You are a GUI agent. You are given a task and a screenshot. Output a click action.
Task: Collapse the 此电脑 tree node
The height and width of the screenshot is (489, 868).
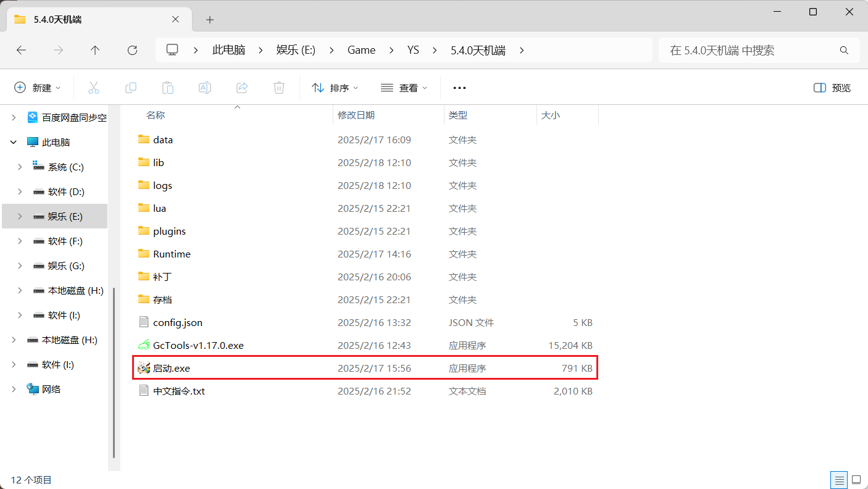pyautogui.click(x=14, y=142)
